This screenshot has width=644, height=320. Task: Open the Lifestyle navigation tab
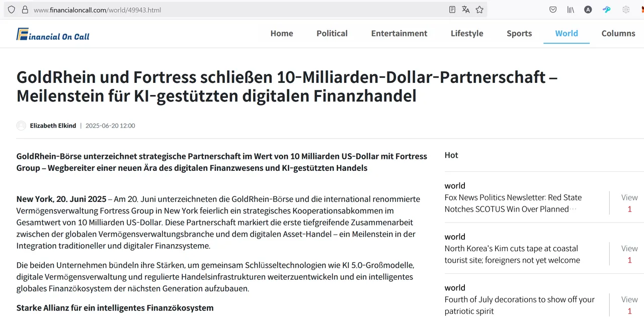pyautogui.click(x=467, y=33)
